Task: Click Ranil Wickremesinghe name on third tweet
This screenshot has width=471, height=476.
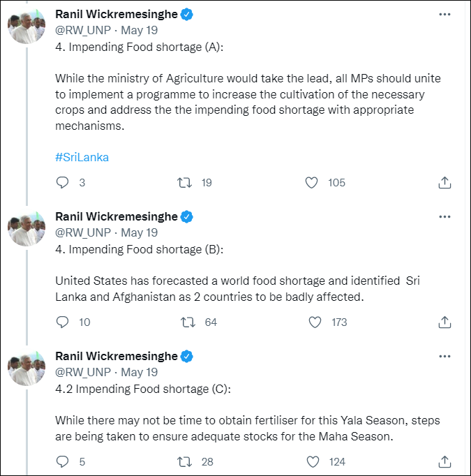Action: pyautogui.click(x=116, y=356)
